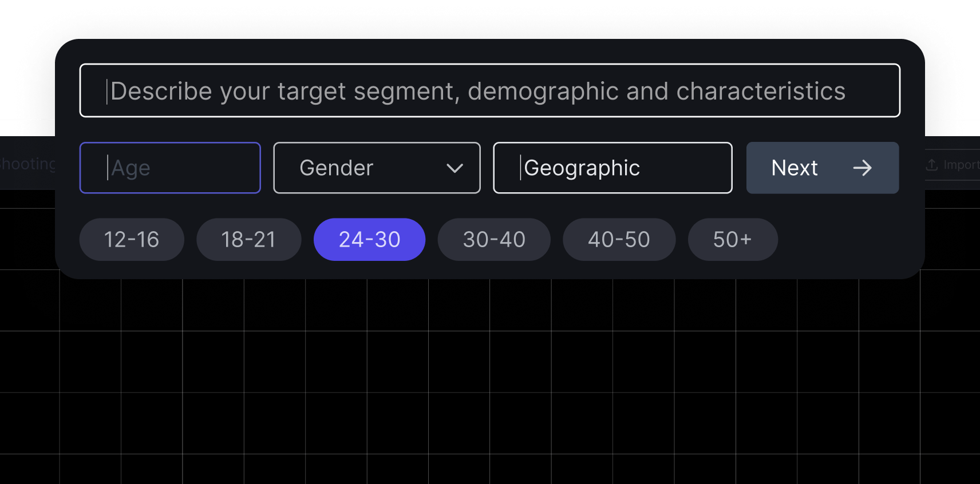Screen dimensions: 980x484
Task: Select the 18-21 age range chip
Action: click(x=248, y=239)
